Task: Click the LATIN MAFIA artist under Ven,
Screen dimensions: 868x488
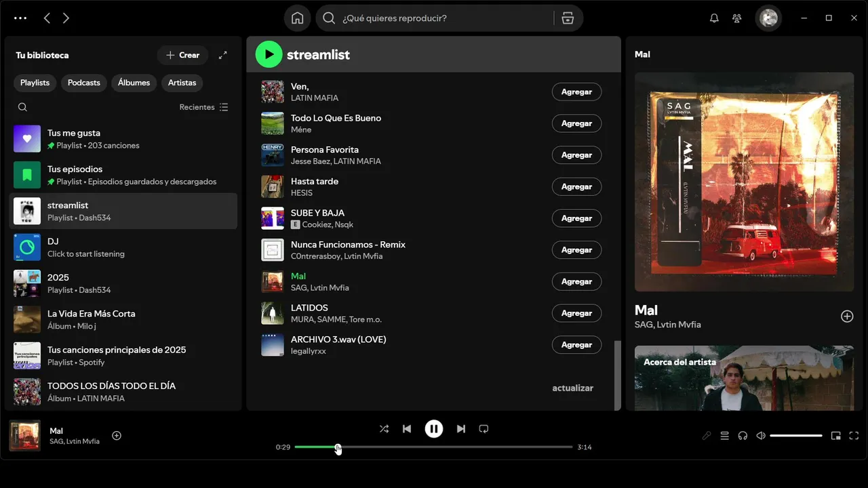Action: [315, 98]
